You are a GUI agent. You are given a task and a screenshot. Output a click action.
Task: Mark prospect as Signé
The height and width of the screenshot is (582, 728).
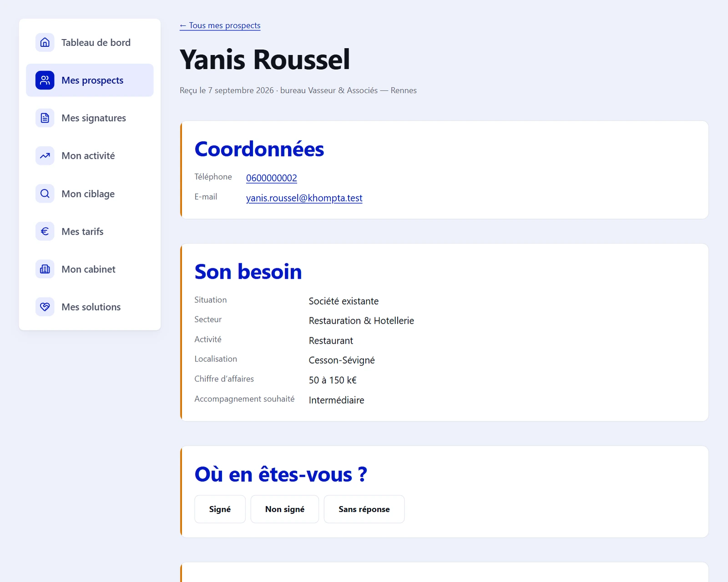coord(220,509)
